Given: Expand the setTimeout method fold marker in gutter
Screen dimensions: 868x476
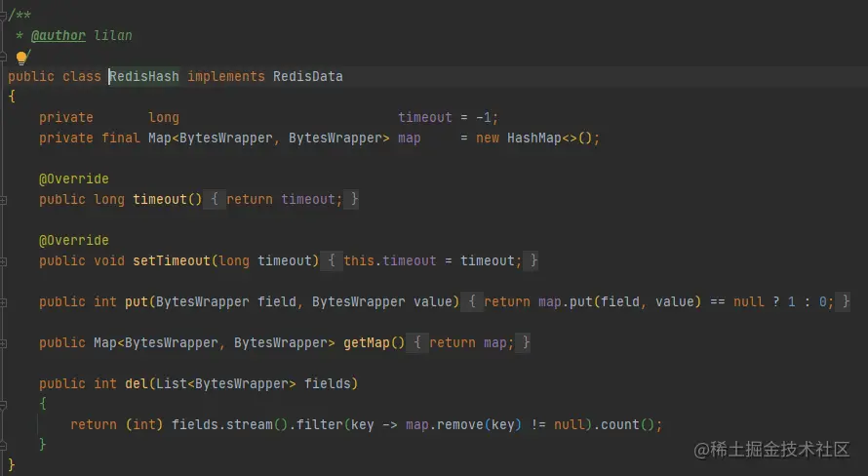Looking at the screenshot, I should coord(3,261).
